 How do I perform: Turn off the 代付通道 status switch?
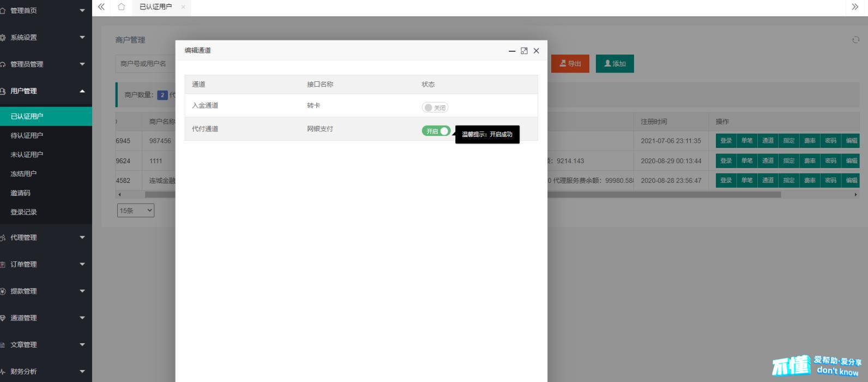pyautogui.click(x=436, y=131)
